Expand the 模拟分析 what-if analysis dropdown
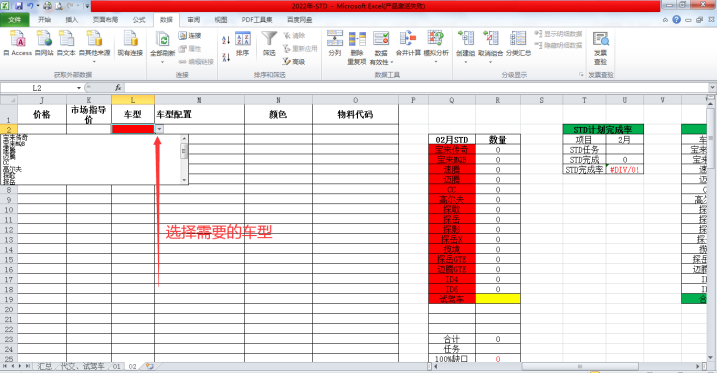This screenshot has height=374, width=718. click(435, 61)
